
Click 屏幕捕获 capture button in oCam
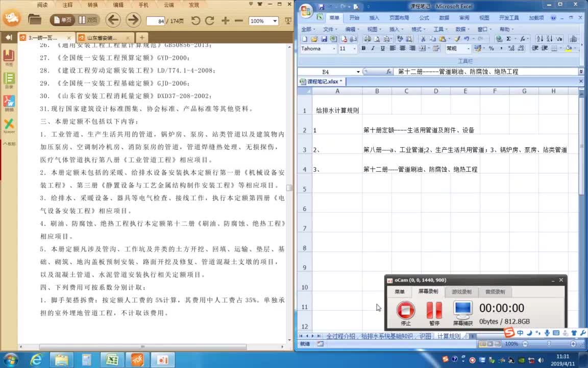[463, 313]
